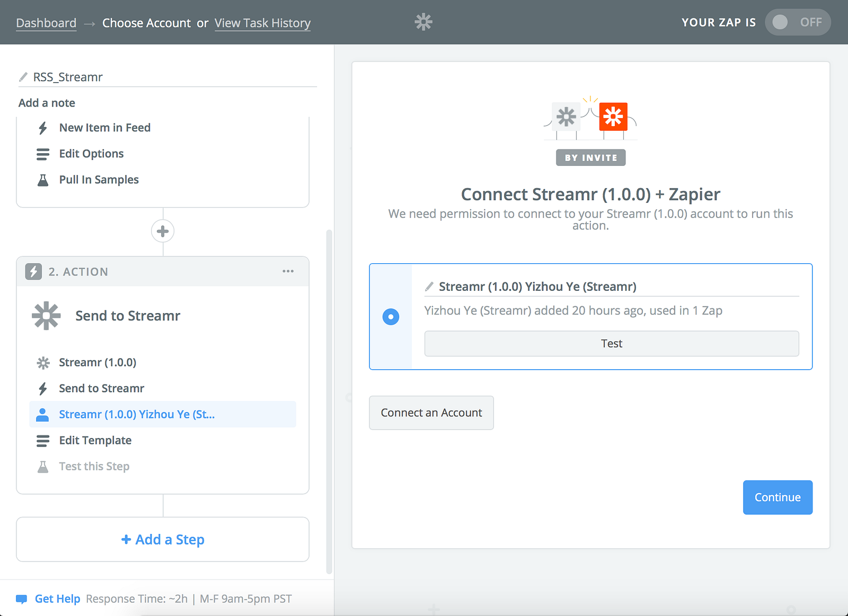Click the plus circle between steps
The image size is (848, 616).
click(163, 231)
